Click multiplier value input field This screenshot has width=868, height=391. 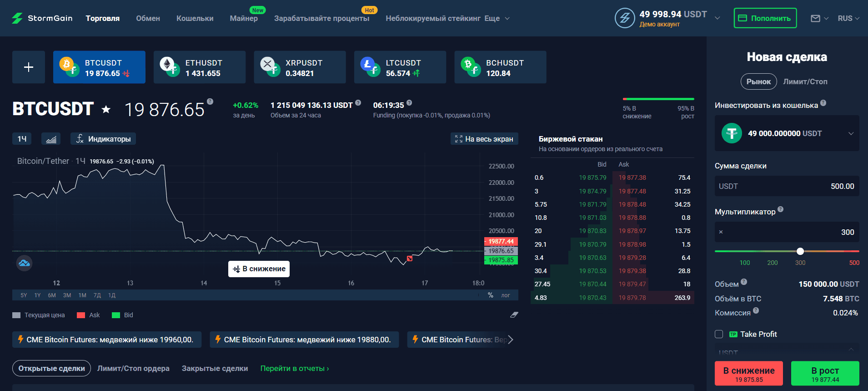[787, 232]
